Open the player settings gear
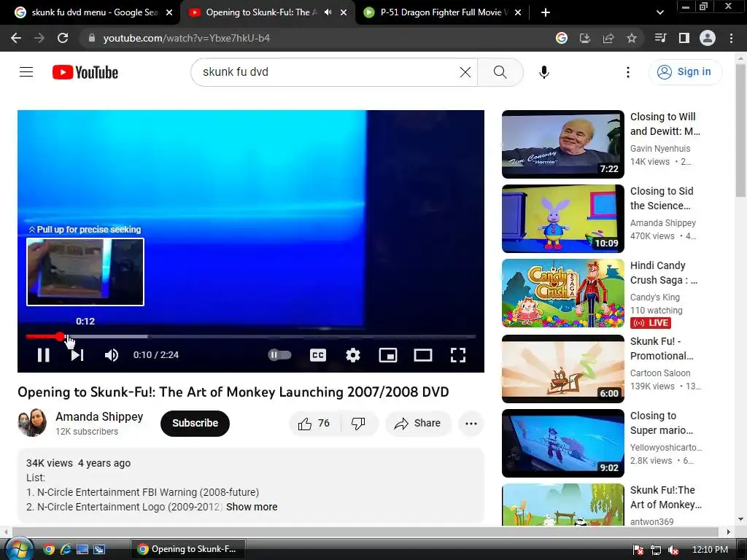Screen dimensions: 747x560 coord(353,355)
